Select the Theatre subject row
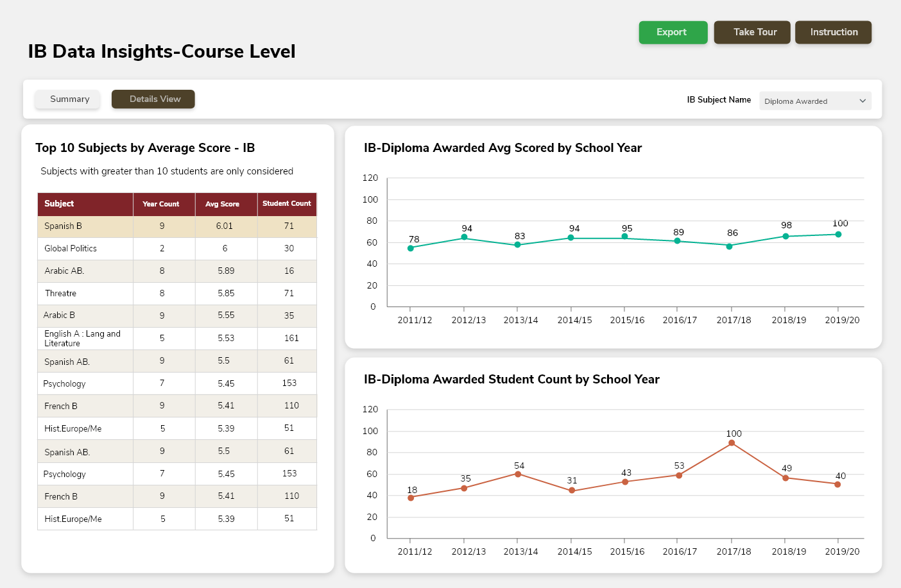The height and width of the screenshot is (588, 901). click(177, 294)
